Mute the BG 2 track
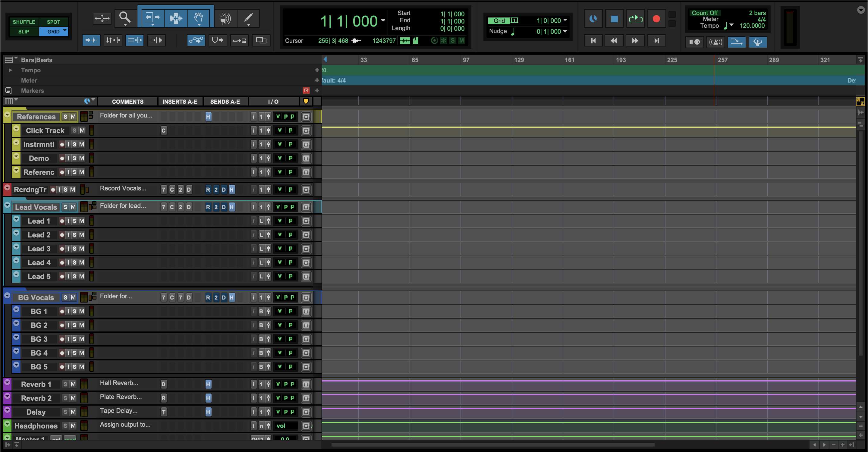Viewport: 868px width, 452px height. pyautogui.click(x=82, y=325)
